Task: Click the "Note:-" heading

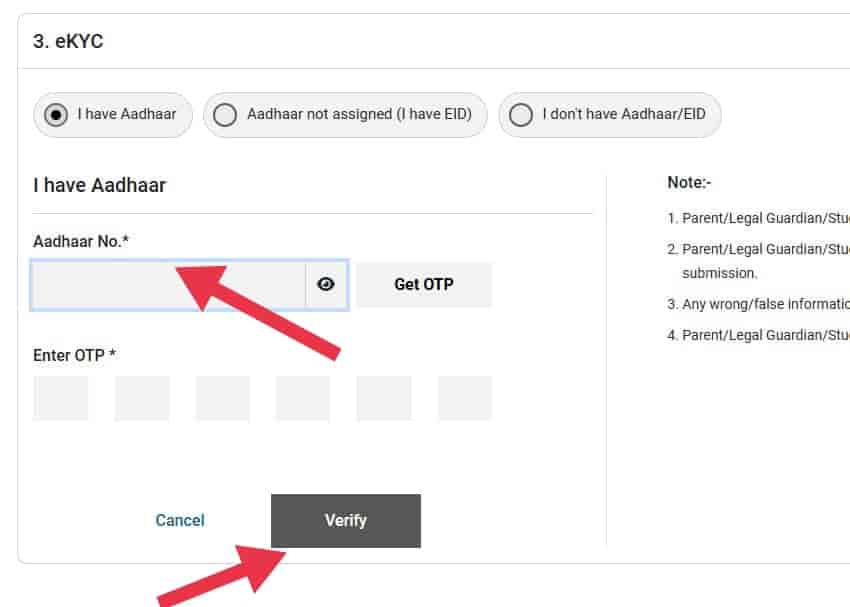Action: (689, 183)
